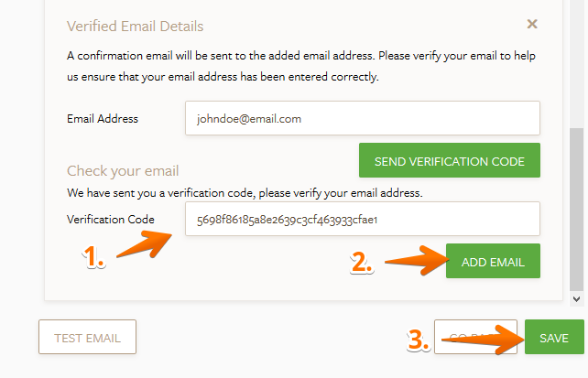Click the orange step number 1 marker
Screen dimensions: 588x378
pyautogui.click(x=94, y=260)
